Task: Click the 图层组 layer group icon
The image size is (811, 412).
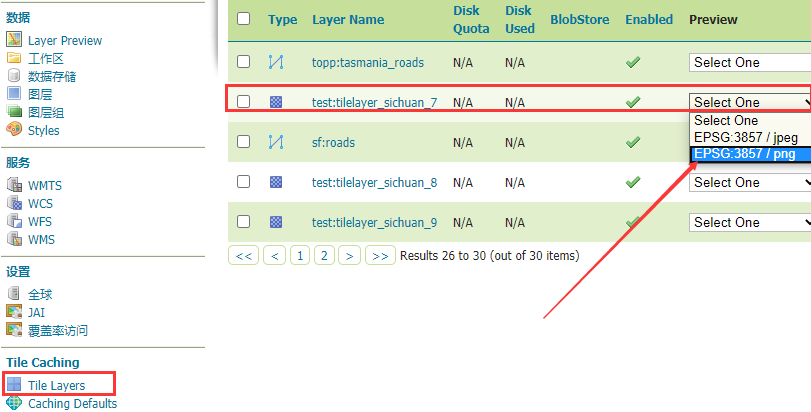Action: (x=14, y=112)
